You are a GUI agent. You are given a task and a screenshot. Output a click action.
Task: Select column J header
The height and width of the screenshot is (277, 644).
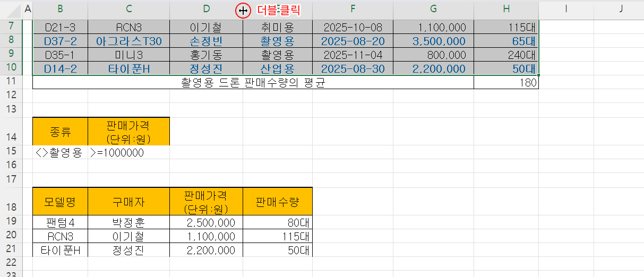[x=619, y=10]
